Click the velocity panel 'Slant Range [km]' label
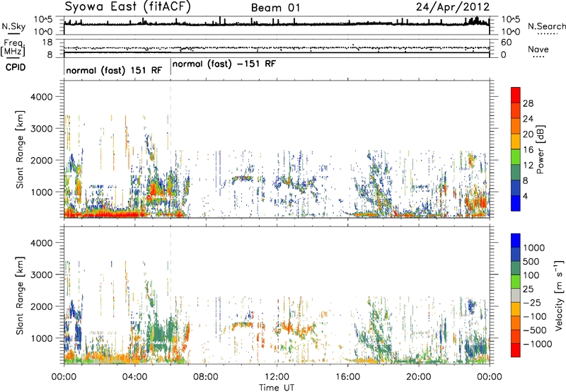 tap(20, 296)
